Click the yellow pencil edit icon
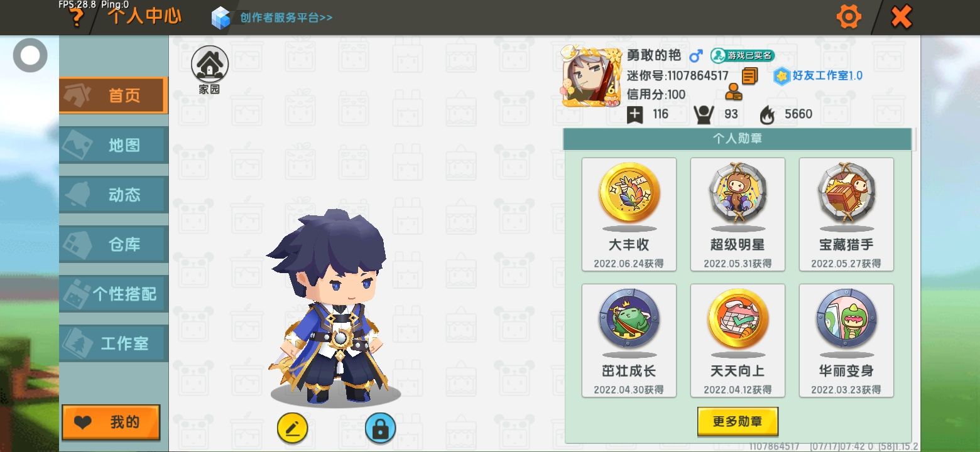The width and height of the screenshot is (980, 452). pos(292,428)
